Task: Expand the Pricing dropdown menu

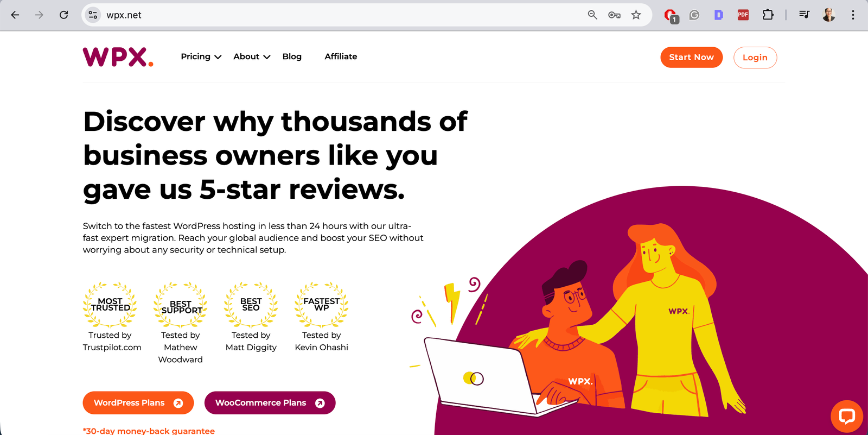Action: click(201, 56)
